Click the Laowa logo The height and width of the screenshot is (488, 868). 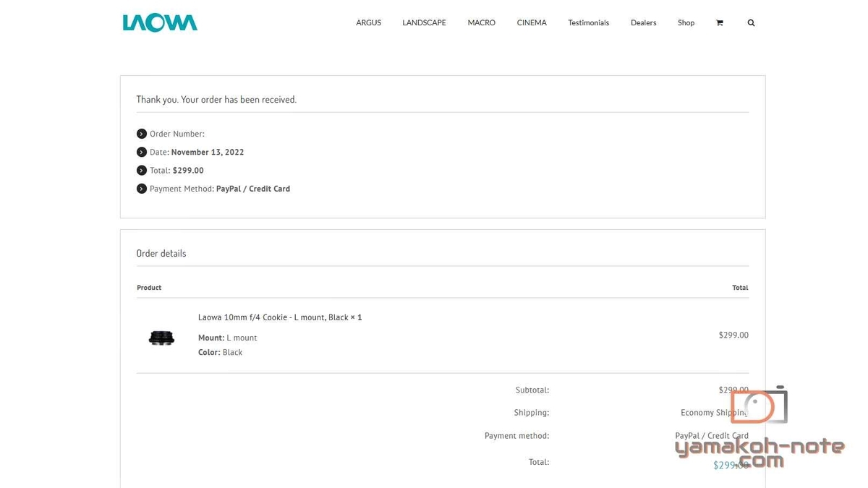tap(160, 23)
